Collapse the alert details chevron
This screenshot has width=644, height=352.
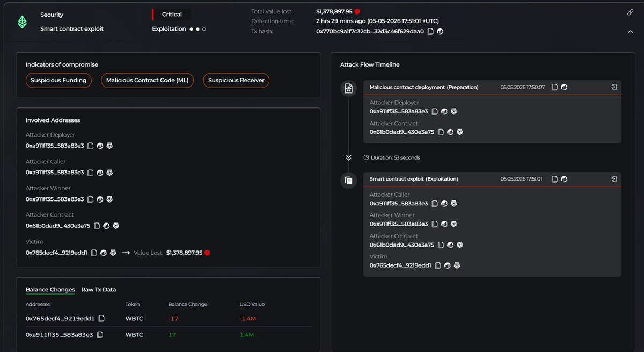pyautogui.click(x=631, y=32)
